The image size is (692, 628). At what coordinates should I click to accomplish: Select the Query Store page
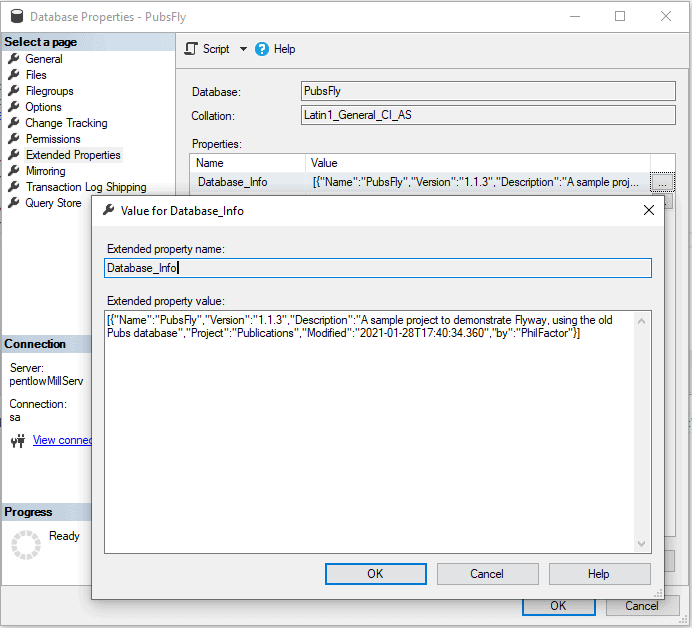tap(53, 203)
